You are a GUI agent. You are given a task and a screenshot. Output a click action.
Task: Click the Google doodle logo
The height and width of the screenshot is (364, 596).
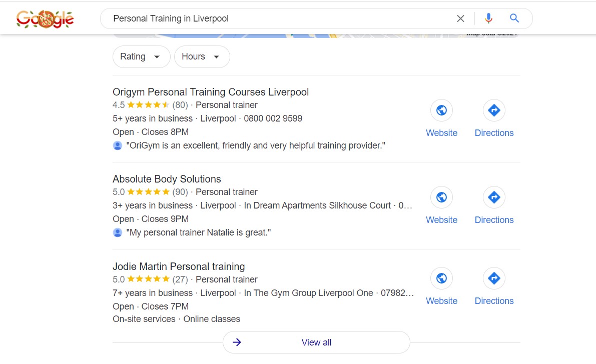pos(45,19)
